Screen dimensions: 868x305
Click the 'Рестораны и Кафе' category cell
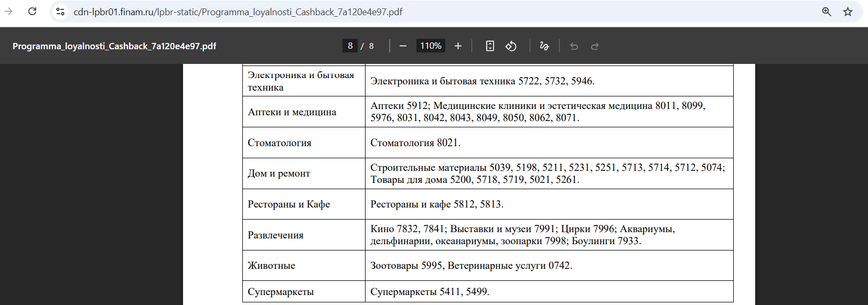[x=304, y=204]
